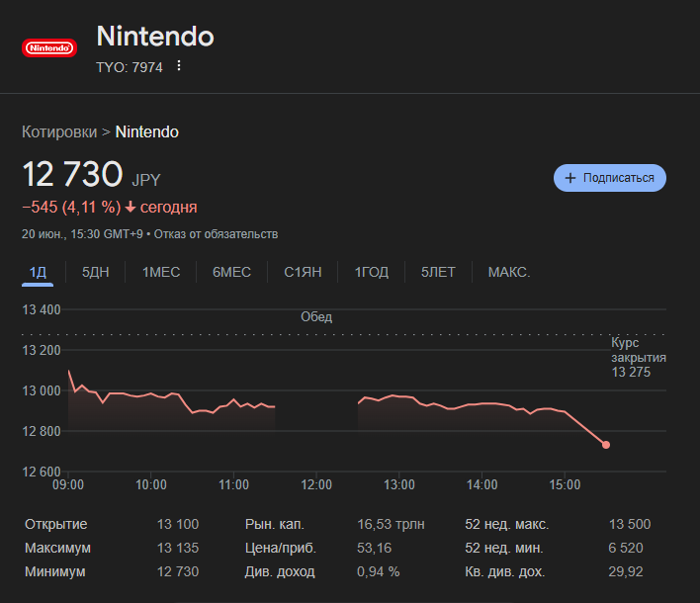This screenshot has height=603, width=700.
Task: Open the Котировки breadcrumb link
Action: click(x=59, y=131)
